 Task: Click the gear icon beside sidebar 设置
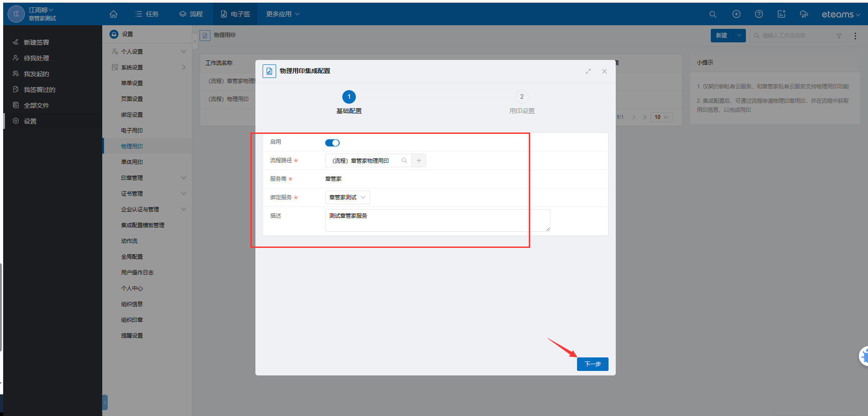(16, 121)
